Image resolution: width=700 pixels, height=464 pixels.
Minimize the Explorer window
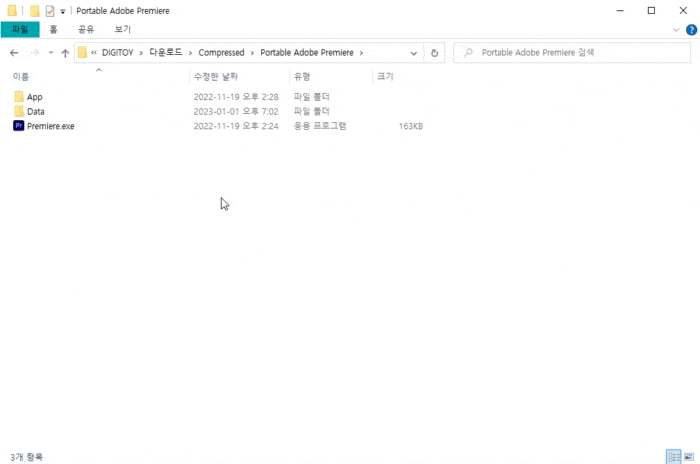620,11
